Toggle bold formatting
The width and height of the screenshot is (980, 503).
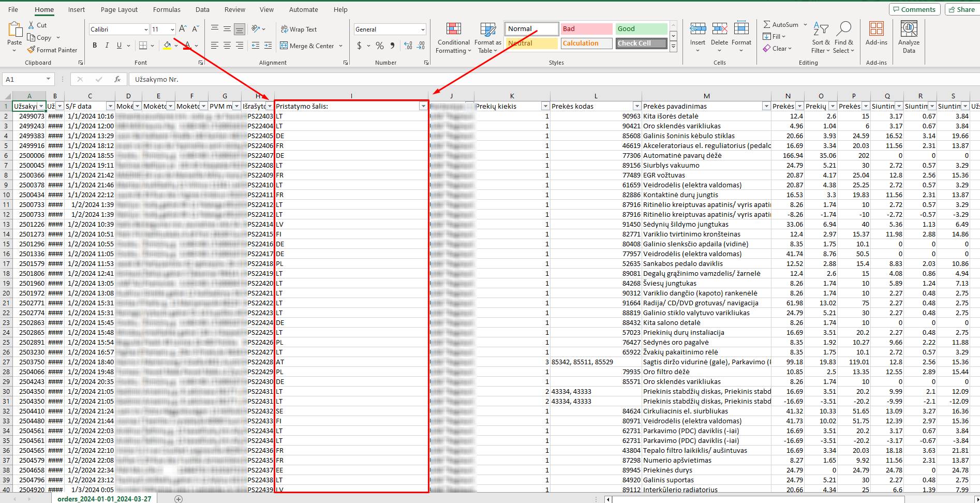pyautogui.click(x=94, y=46)
